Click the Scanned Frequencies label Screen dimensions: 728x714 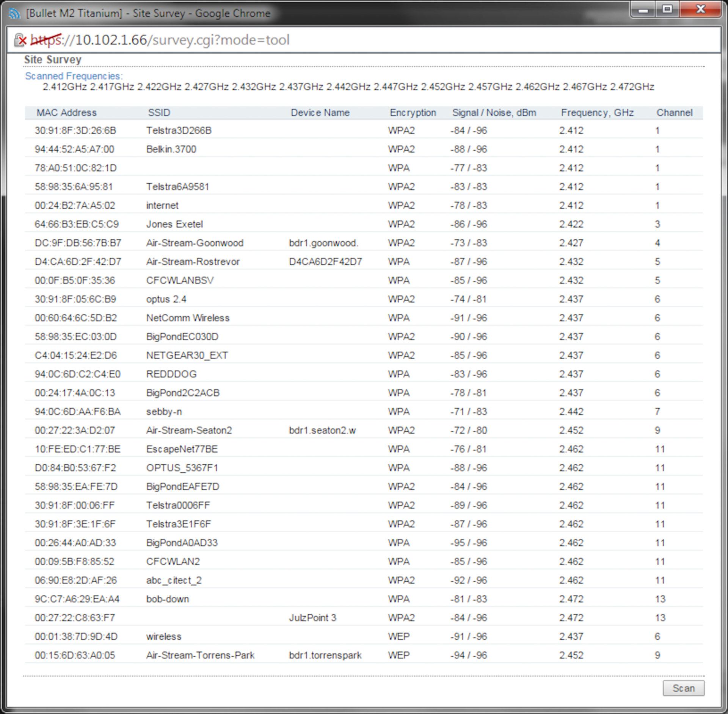[x=74, y=76]
